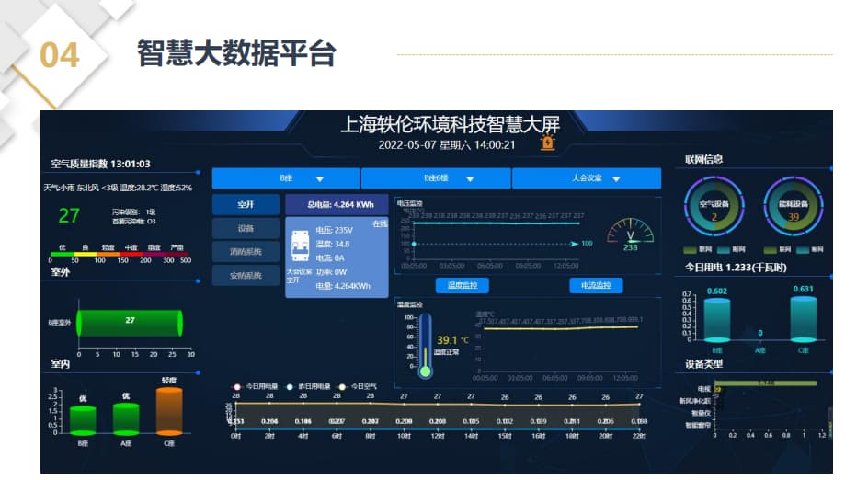The height and width of the screenshot is (480, 868).
Task: Toggle the 昨日用电量 legend marker
Action: pos(290,386)
